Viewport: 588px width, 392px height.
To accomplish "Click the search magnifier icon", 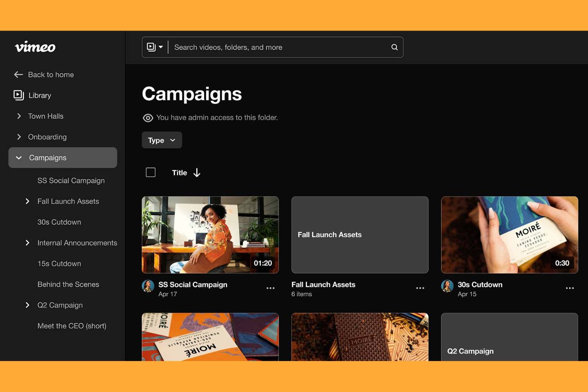I will (394, 47).
